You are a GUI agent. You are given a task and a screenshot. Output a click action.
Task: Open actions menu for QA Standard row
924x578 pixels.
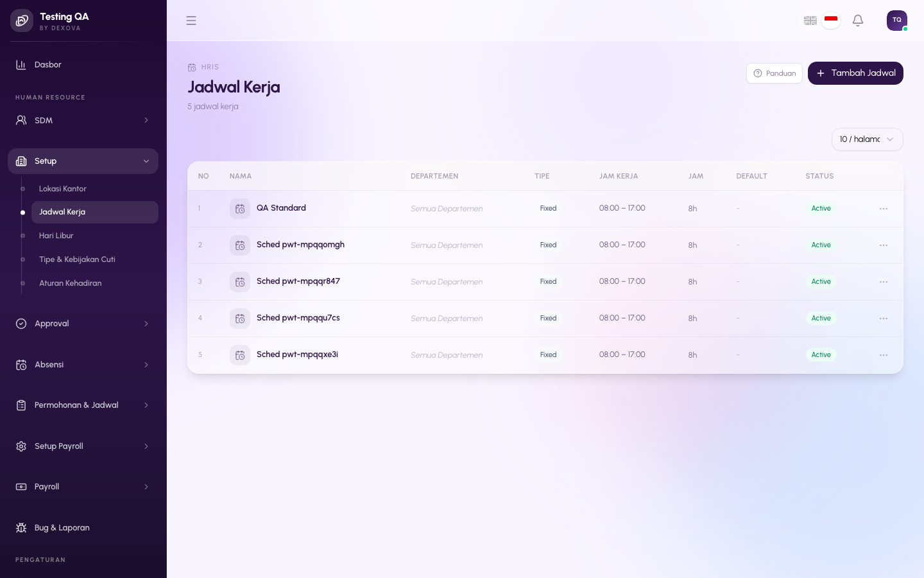tap(884, 209)
